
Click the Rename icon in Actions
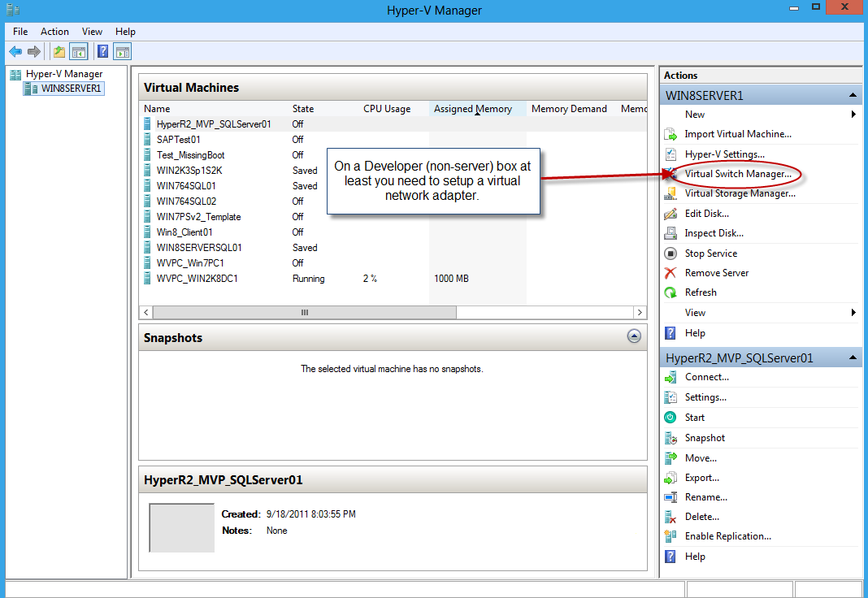coord(671,497)
